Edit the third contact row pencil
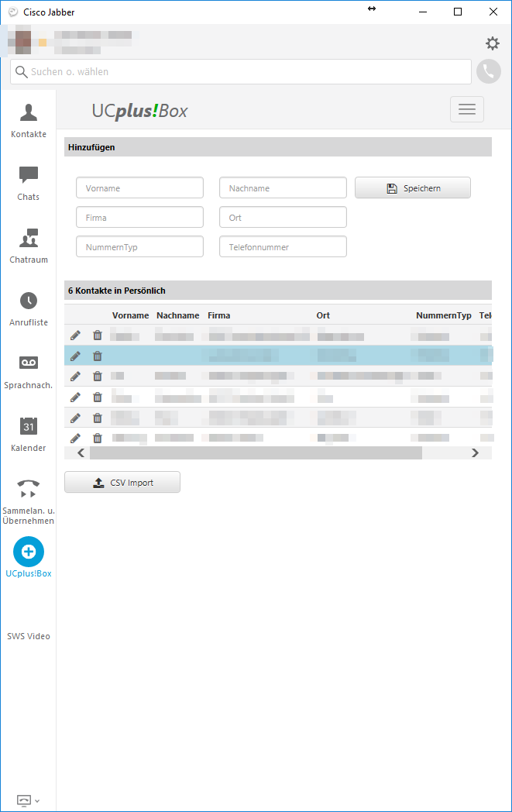Viewport: 512px width, 812px height. click(x=76, y=376)
